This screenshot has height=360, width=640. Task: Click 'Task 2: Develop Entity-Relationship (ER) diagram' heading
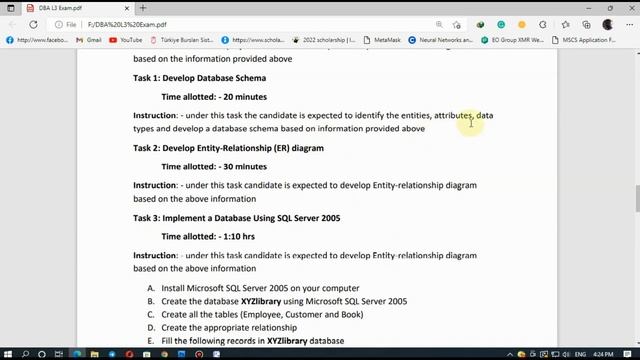[x=229, y=148]
